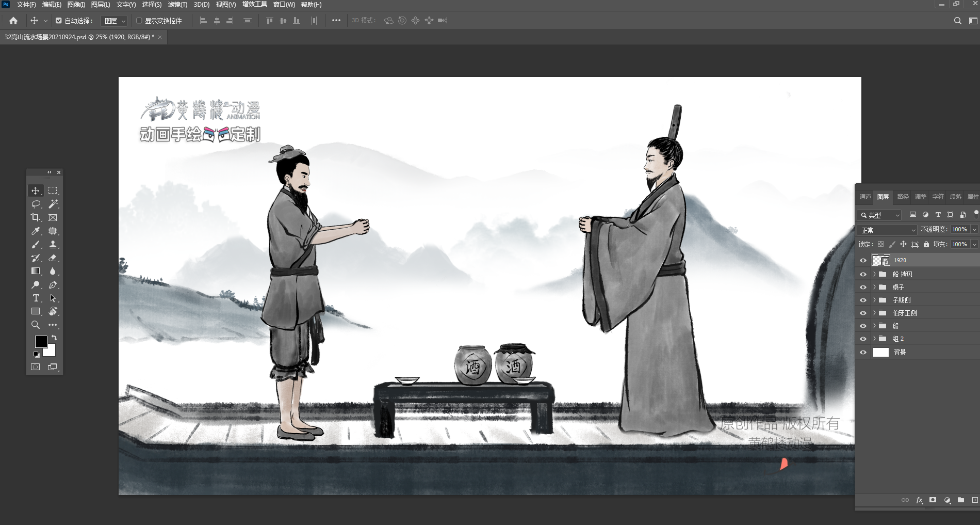Select the Gradient tool

pyautogui.click(x=35, y=272)
